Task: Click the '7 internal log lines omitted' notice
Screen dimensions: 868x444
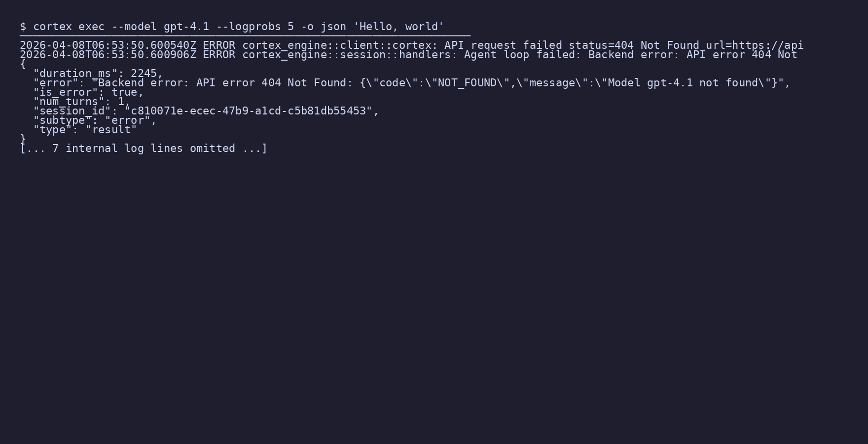Action: (144, 148)
